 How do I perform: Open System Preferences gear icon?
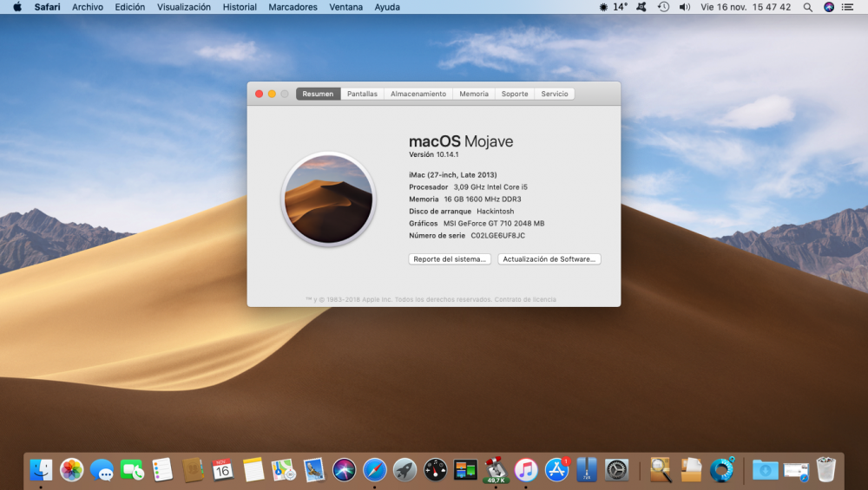616,470
